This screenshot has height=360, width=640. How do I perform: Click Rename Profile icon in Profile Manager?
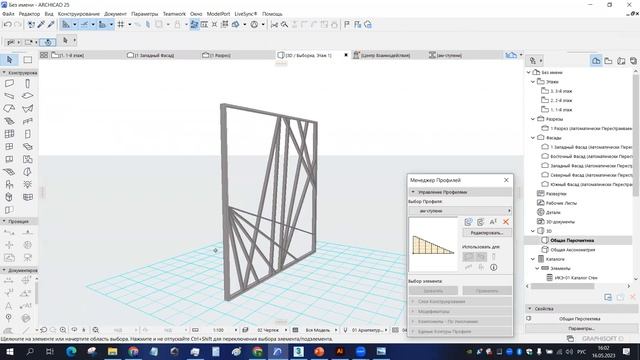pyautogui.click(x=493, y=222)
